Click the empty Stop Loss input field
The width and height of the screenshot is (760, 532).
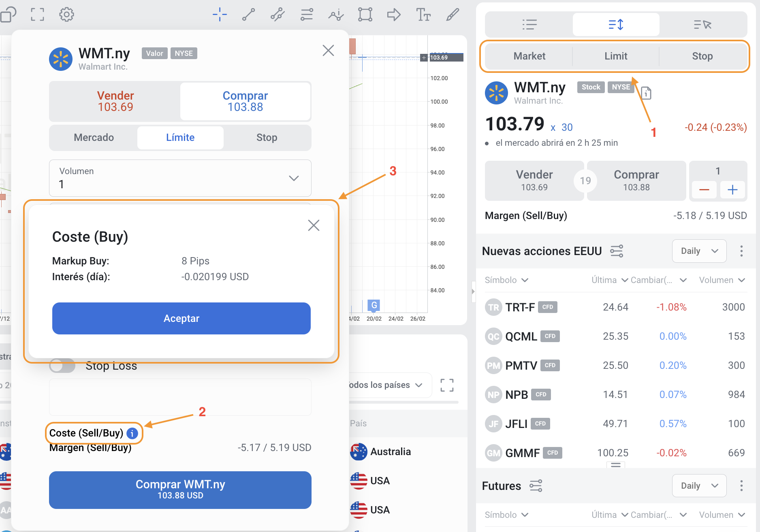180,397
